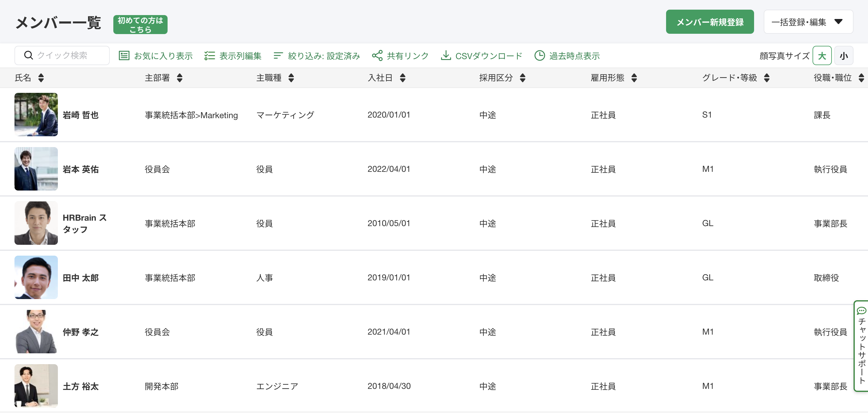Sort by 役職・職位 column arrows

click(861, 78)
